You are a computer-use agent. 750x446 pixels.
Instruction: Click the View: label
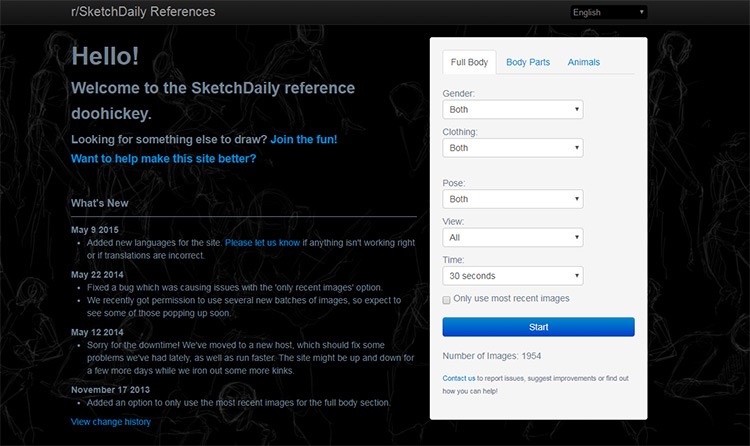[453, 222]
